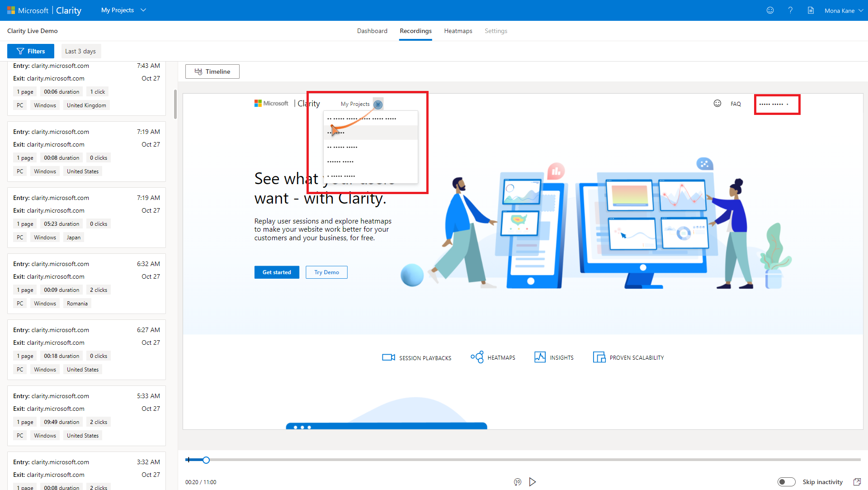The width and height of the screenshot is (868, 490).
Task: Switch to the Heatmaps tab
Action: 458,31
